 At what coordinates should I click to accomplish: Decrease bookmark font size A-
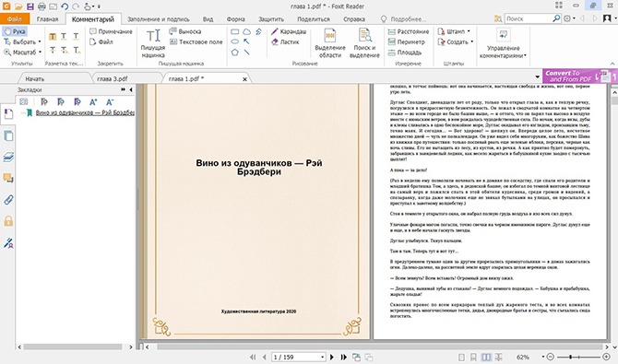pyautogui.click(x=110, y=102)
